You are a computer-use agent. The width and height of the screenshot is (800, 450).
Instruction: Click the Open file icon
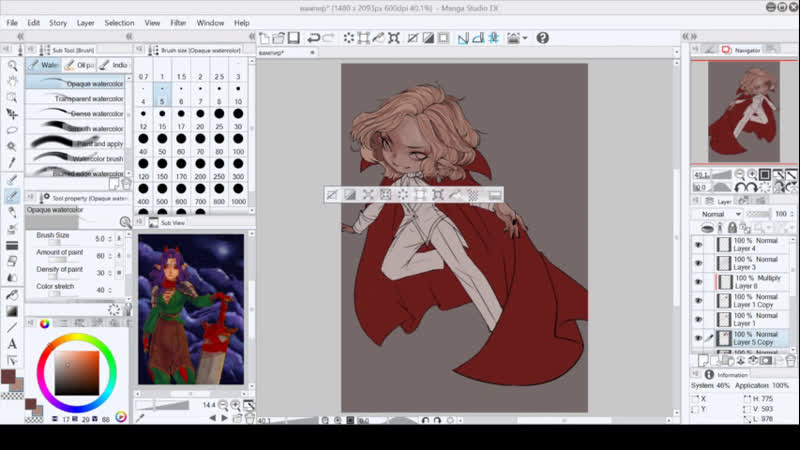(279, 38)
